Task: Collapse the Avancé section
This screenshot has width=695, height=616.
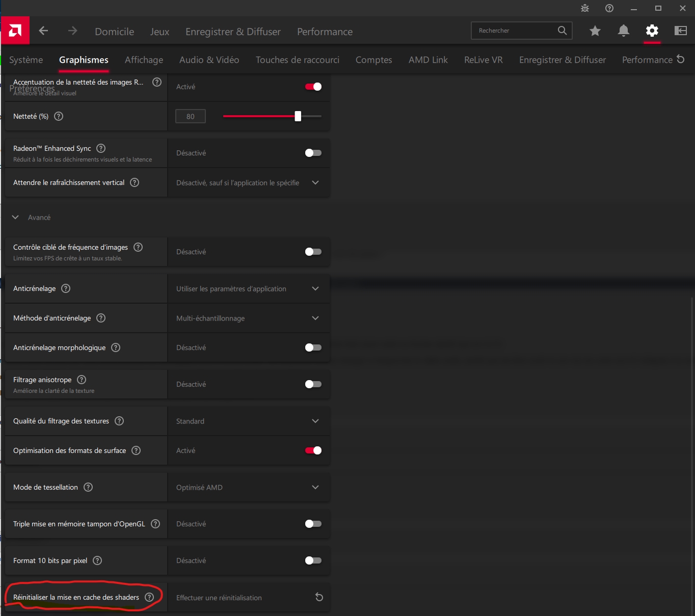Action: [16, 218]
